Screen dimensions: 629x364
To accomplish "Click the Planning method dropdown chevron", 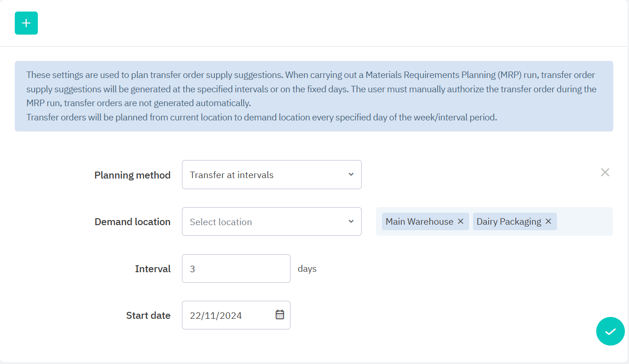I will click(351, 174).
